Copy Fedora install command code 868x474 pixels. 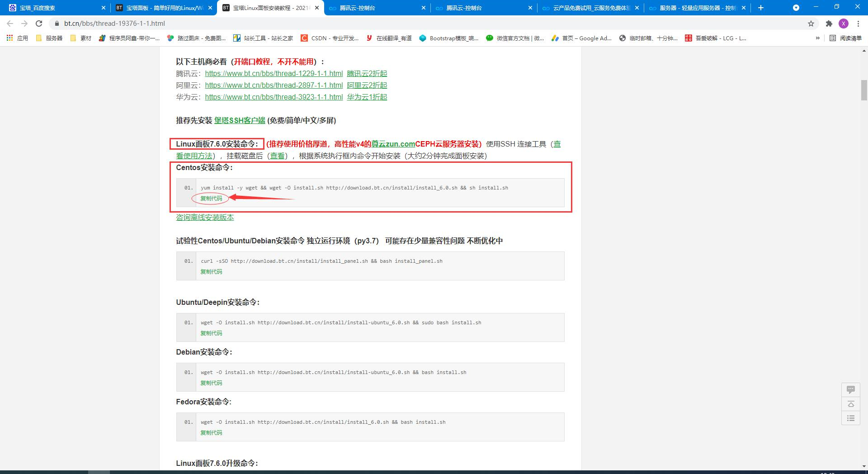tap(211, 433)
